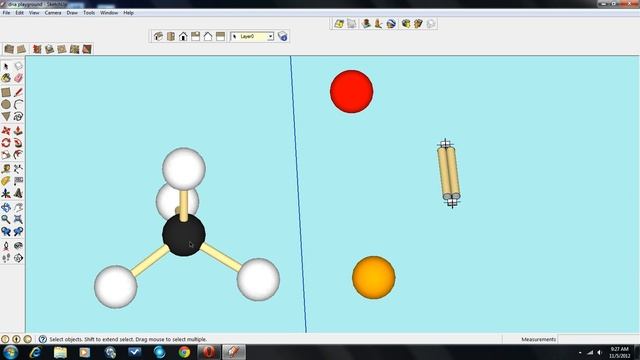
Task: Click the Zoom Extents tool
Action: point(18,220)
